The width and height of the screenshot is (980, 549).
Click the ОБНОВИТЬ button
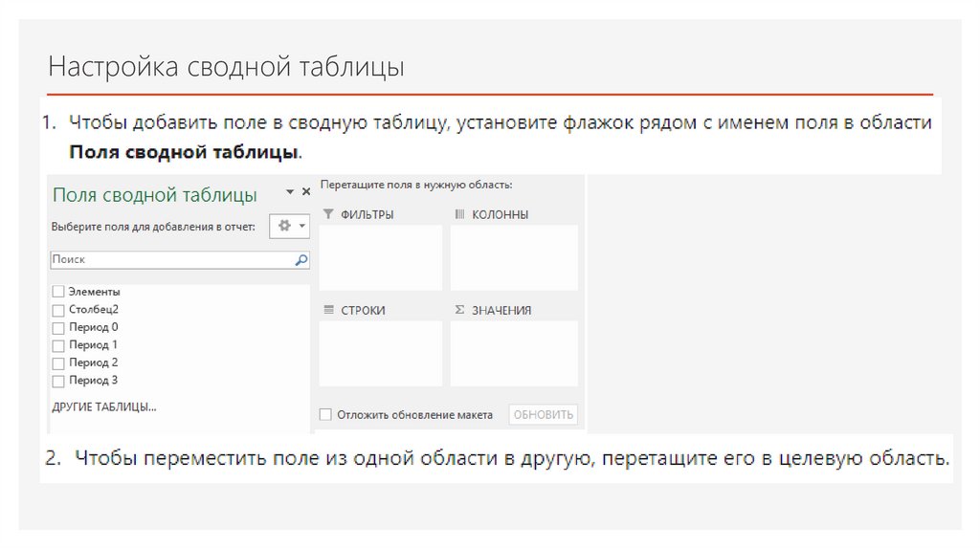[544, 415]
